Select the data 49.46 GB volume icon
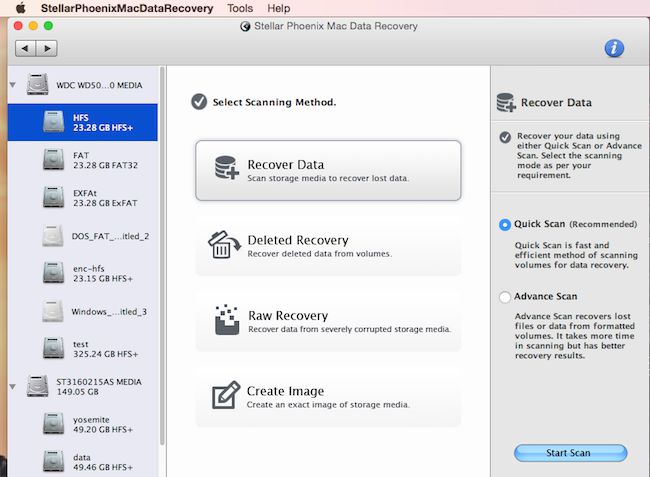 tap(53, 461)
